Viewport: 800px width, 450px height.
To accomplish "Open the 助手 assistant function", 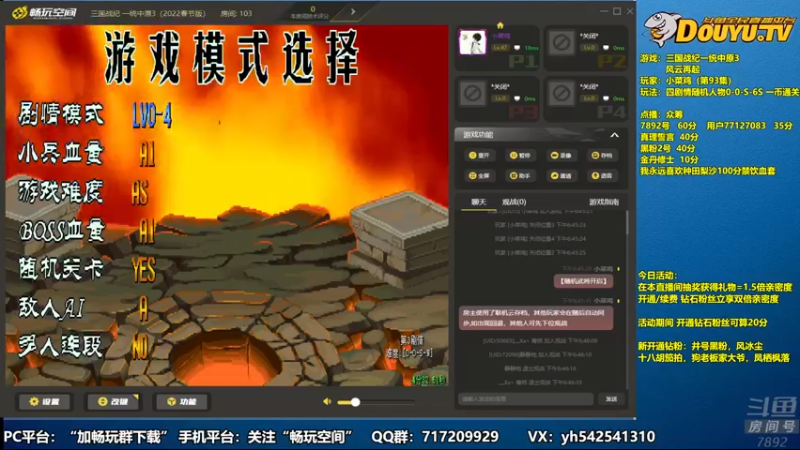I will coord(520,176).
